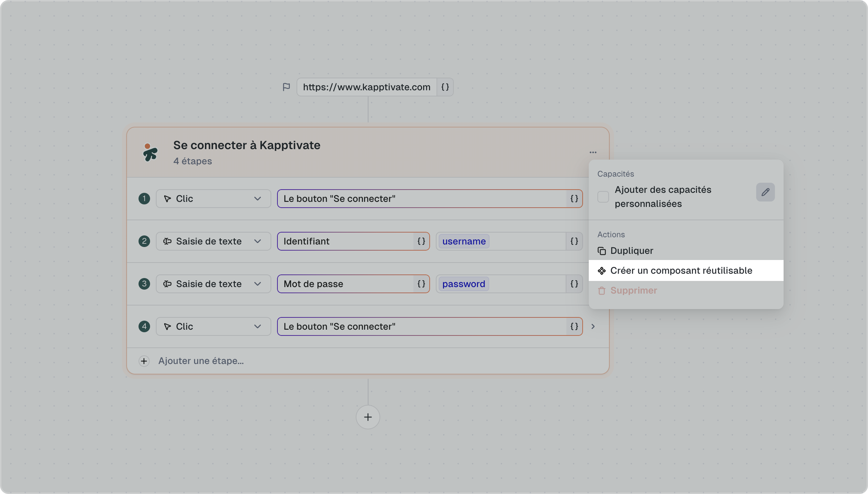Open step 1 Clic action dropdown
Viewport: 868px width, 494px height.
pos(213,199)
